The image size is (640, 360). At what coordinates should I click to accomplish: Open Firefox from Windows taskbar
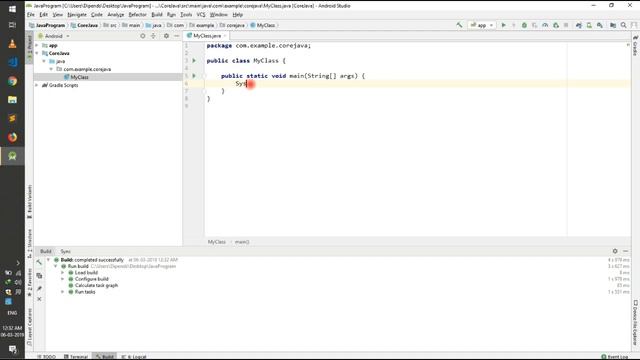[x=12, y=137]
